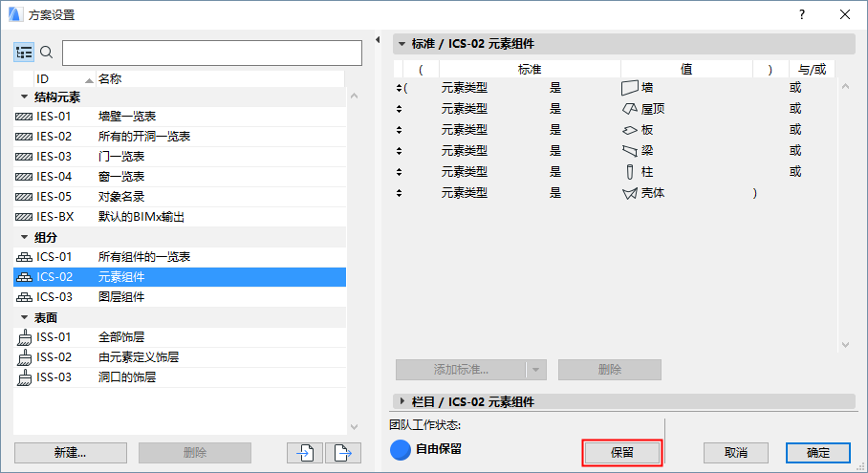Collapse the left panel with the arrow handle
This screenshot has height=473, width=868.
(378, 40)
